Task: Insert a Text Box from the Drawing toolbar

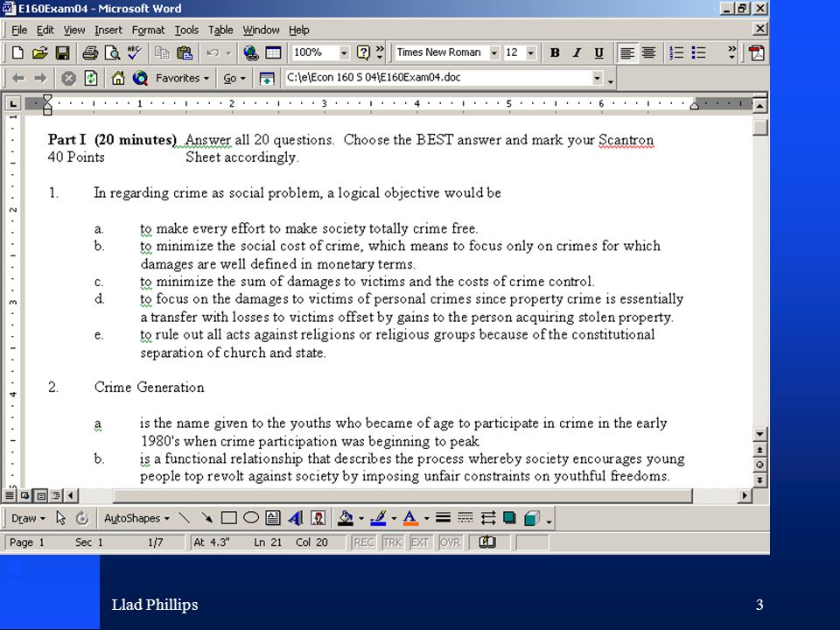Action: click(273, 517)
